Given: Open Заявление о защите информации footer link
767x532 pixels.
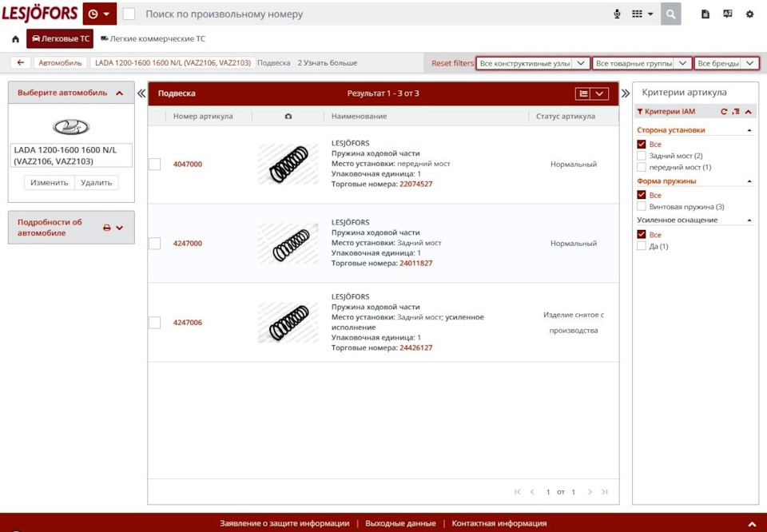Looking at the screenshot, I should click(x=284, y=523).
